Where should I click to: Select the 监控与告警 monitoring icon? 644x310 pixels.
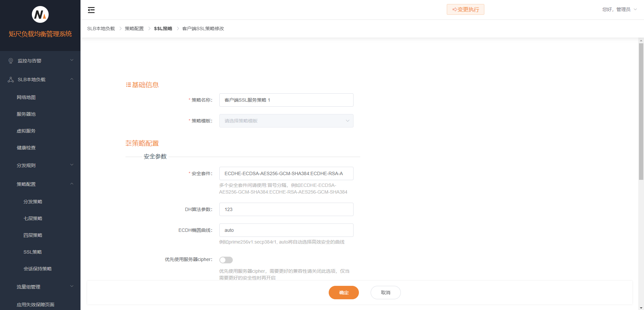(x=10, y=60)
